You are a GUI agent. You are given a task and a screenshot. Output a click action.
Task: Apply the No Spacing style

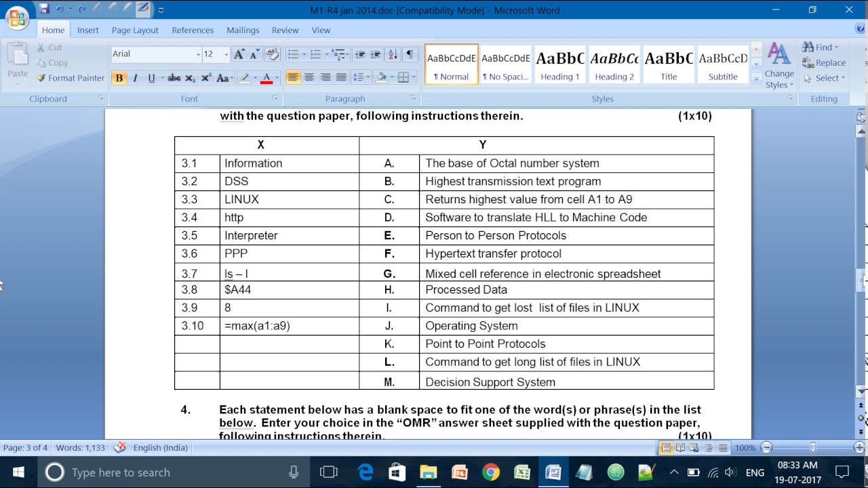coord(506,65)
